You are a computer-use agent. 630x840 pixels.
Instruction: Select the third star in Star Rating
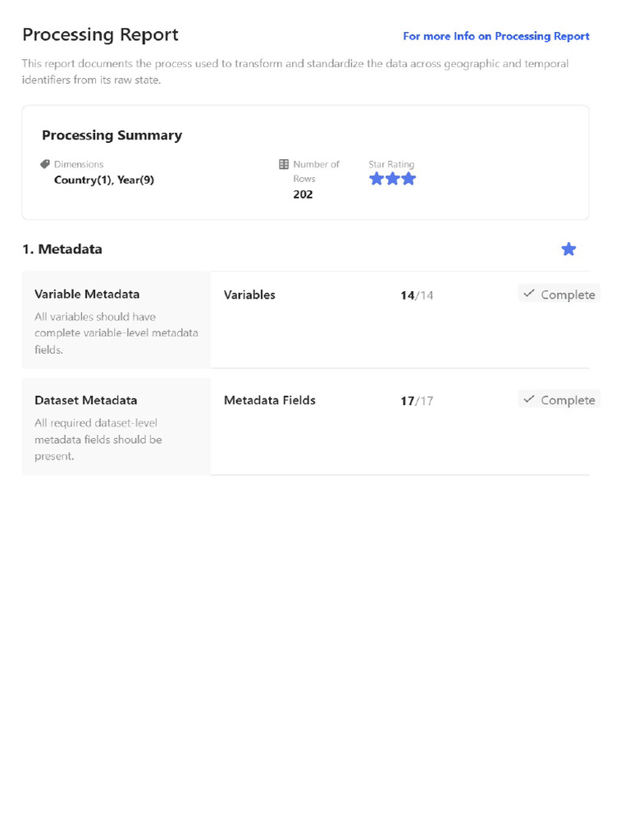[409, 179]
